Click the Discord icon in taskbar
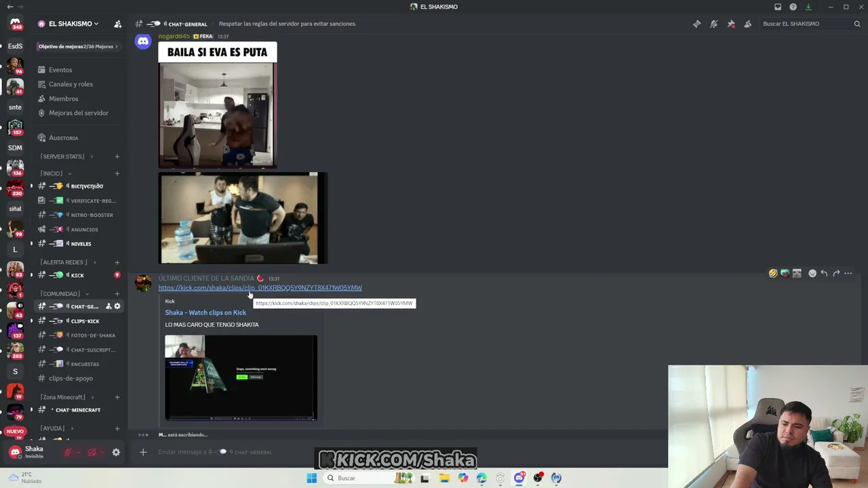The height and width of the screenshot is (488, 868). click(519, 478)
